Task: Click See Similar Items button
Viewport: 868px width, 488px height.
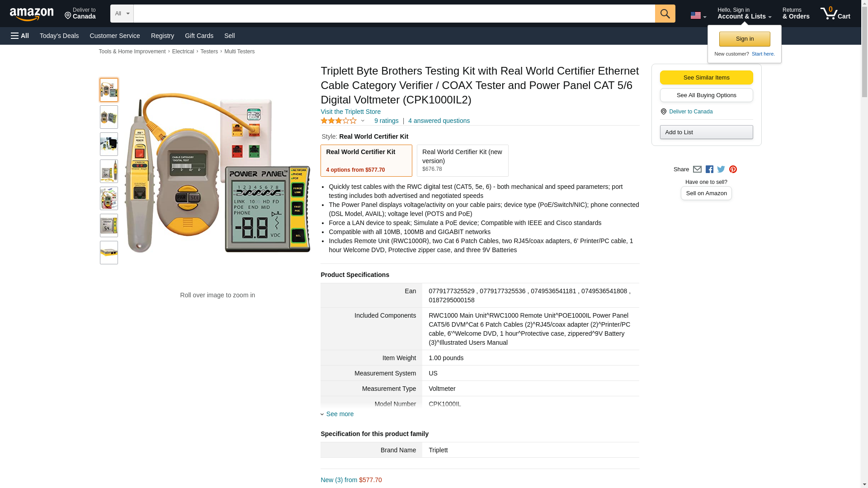Action: (x=706, y=77)
